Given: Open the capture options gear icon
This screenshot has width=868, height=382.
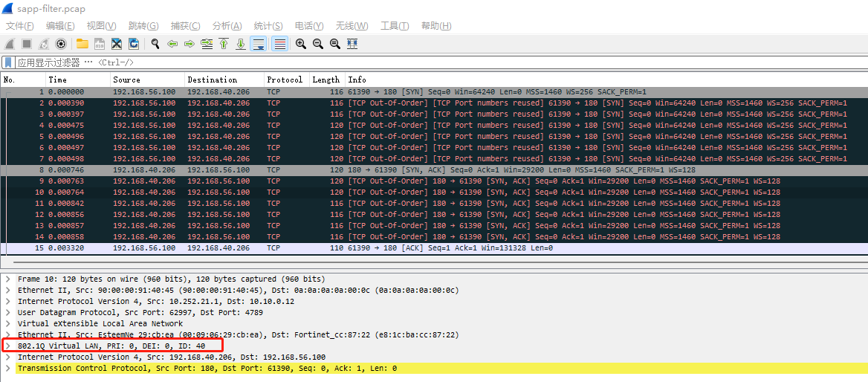Looking at the screenshot, I should [61, 44].
